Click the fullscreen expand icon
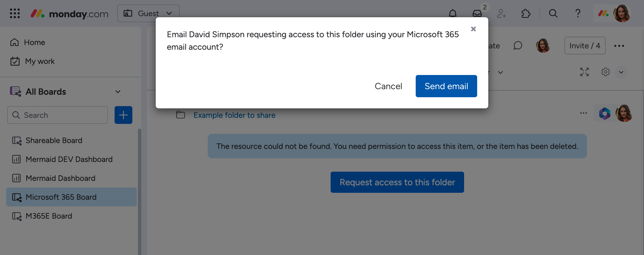This screenshot has width=644, height=255. click(585, 72)
